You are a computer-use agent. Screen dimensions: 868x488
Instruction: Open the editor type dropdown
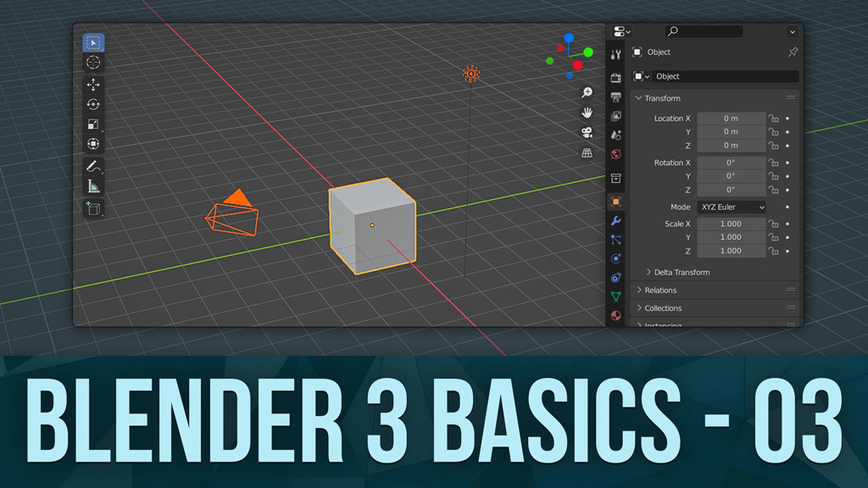pos(621,31)
